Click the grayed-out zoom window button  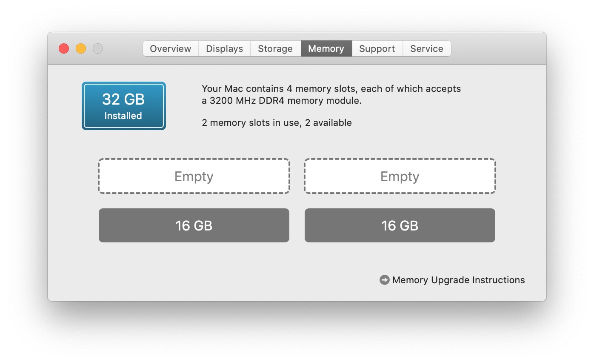pyautogui.click(x=98, y=48)
